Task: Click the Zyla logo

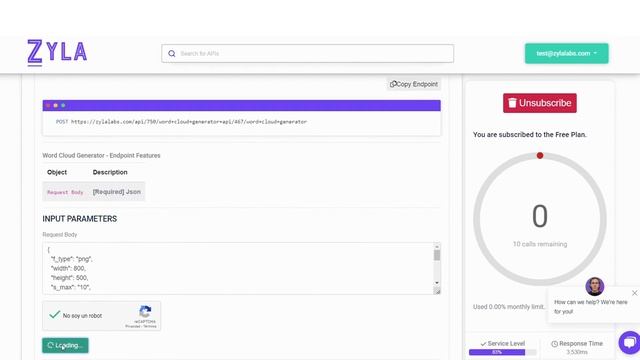Action: (57, 53)
